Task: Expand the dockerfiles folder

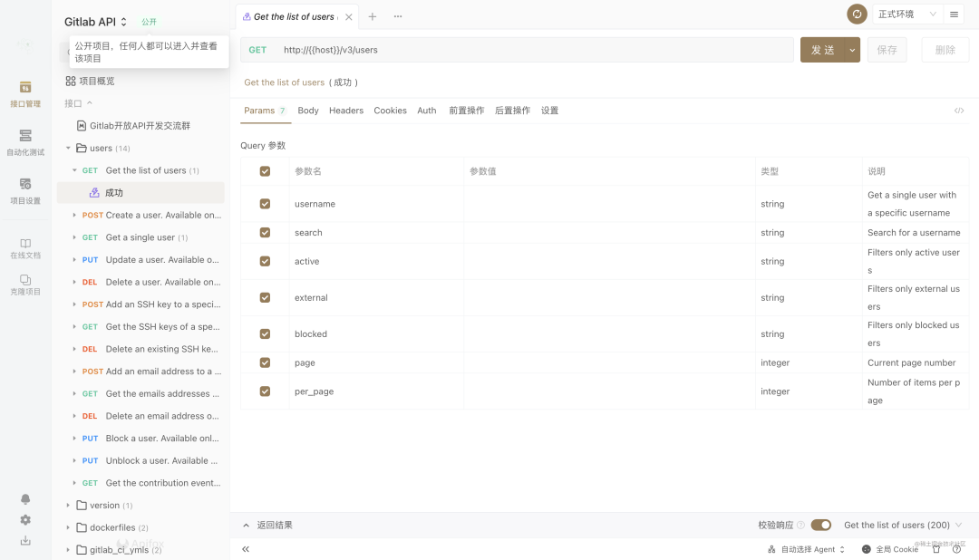Action: pos(68,527)
